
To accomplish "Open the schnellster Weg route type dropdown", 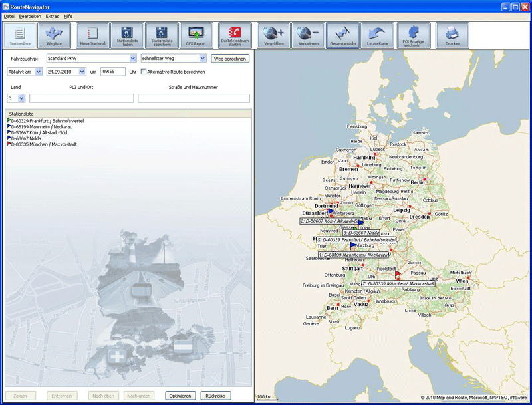I will click(x=203, y=59).
